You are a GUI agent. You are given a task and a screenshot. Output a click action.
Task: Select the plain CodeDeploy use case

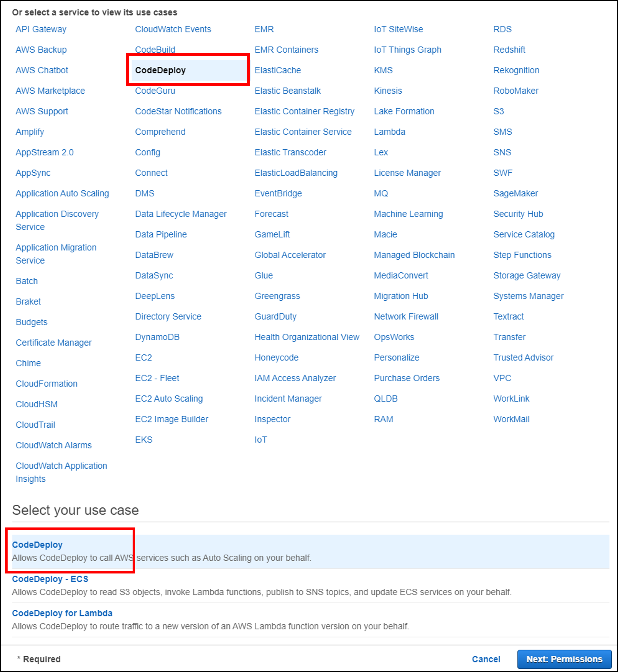37,545
